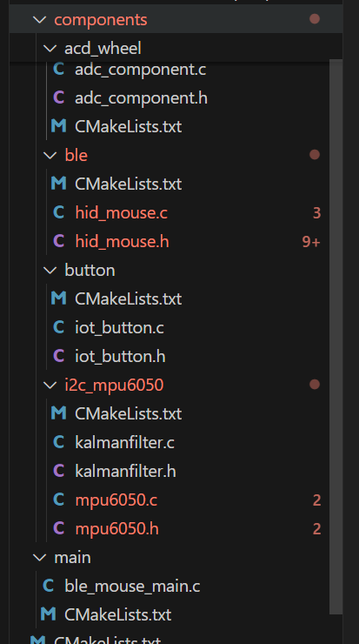Click the explorer vertical scrollbar
Screen dimensions: 359x644
click(336, 337)
